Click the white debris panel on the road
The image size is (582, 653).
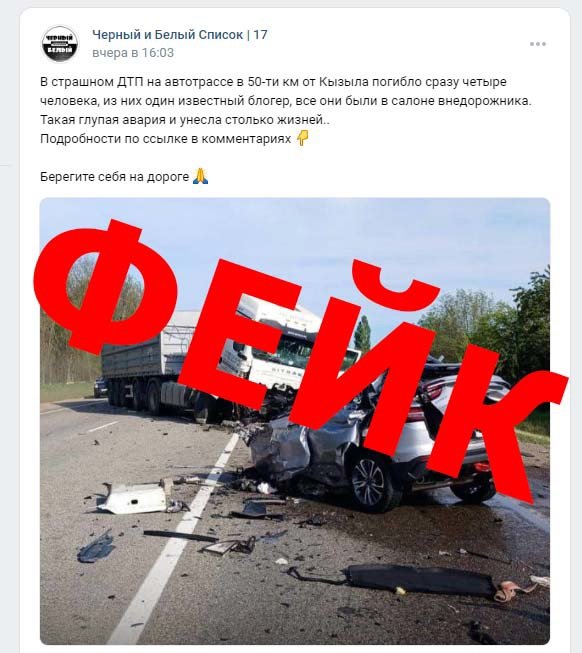click(135, 497)
